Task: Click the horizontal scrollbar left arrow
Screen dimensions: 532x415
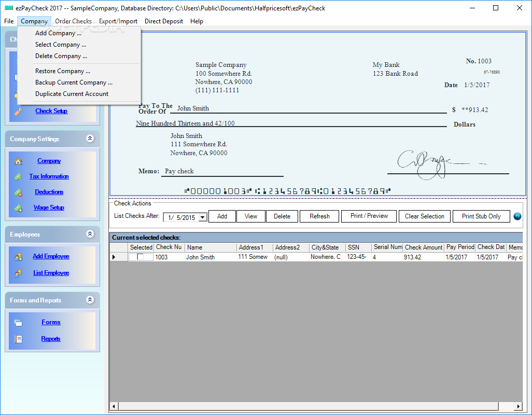Action: click(114, 406)
